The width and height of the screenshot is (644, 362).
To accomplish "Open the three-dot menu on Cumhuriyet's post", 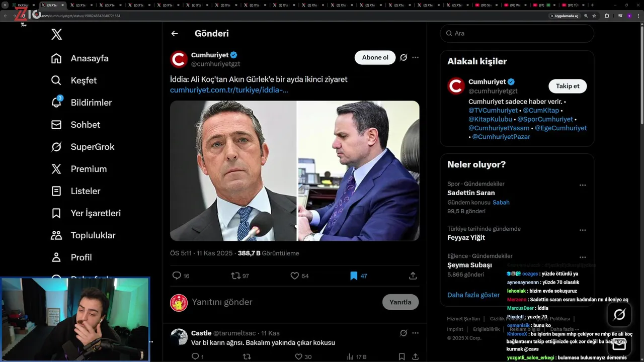I will click(415, 57).
